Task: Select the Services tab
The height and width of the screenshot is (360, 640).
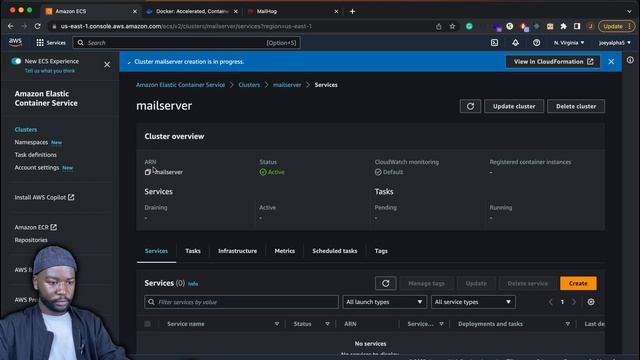Action: (x=156, y=251)
